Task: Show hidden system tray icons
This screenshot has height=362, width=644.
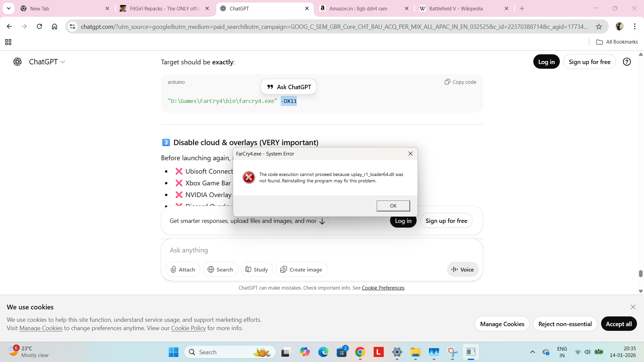Action: pos(532,352)
